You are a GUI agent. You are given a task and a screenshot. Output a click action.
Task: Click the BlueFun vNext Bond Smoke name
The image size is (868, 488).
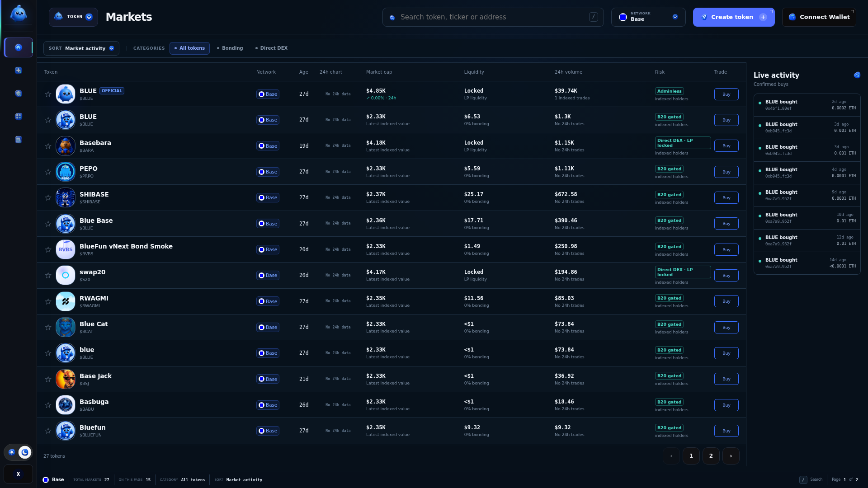(x=126, y=246)
